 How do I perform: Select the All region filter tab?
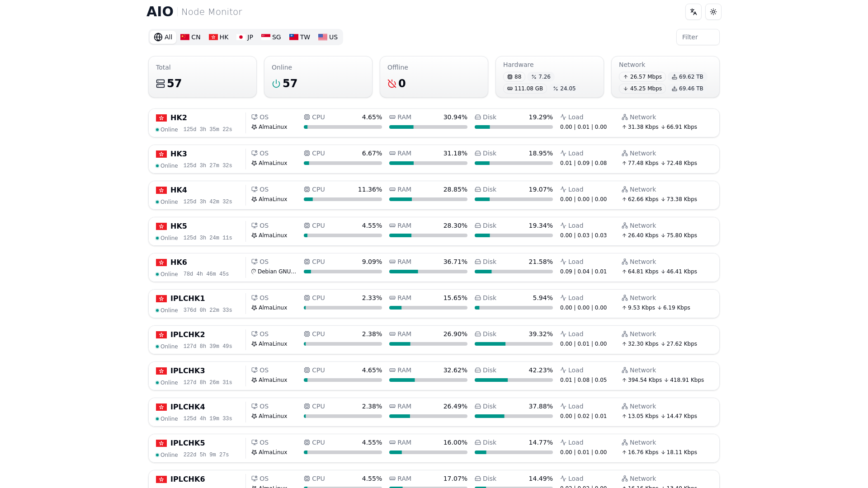pyautogui.click(x=163, y=37)
